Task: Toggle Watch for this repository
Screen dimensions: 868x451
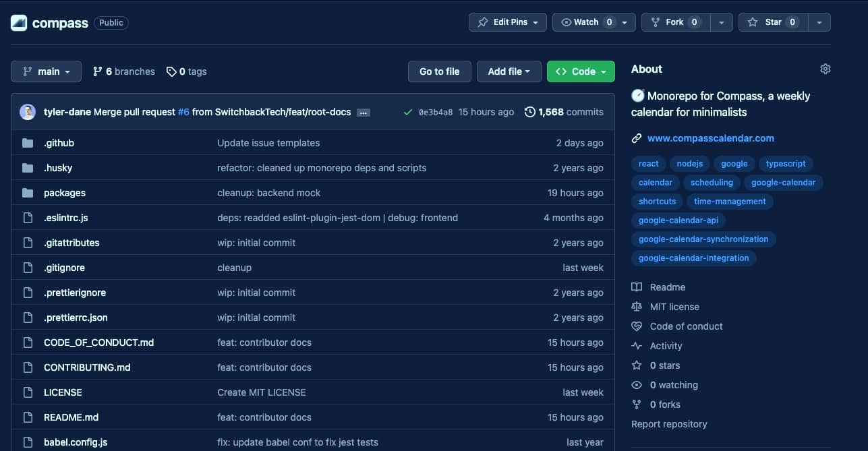Action: tap(586, 22)
